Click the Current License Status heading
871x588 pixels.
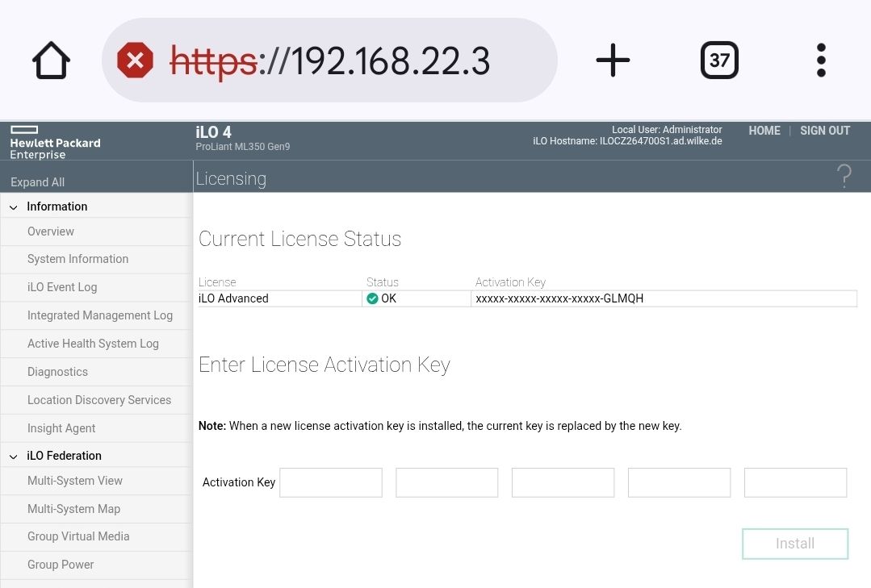pos(300,239)
